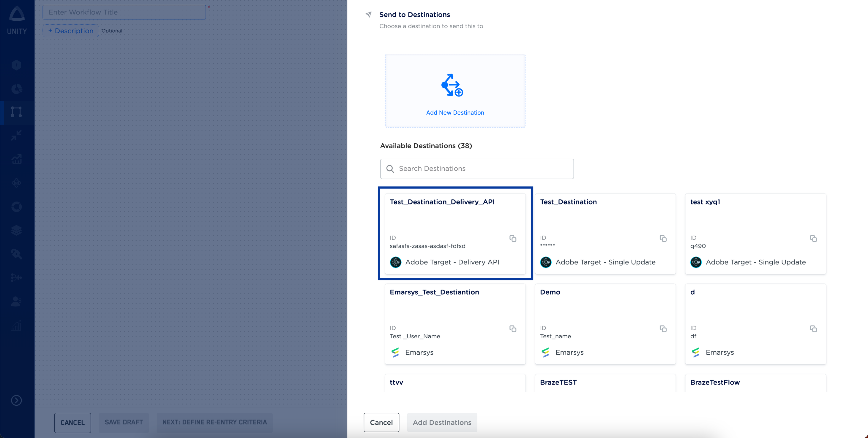
Task: Expand sidebar with bottom arrow icon
Action: click(17, 400)
